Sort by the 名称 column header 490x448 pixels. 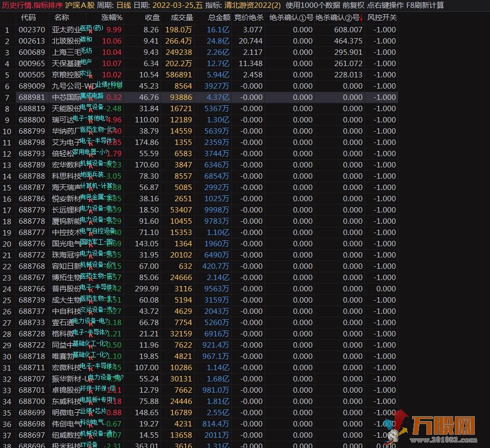pyautogui.click(x=62, y=18)
